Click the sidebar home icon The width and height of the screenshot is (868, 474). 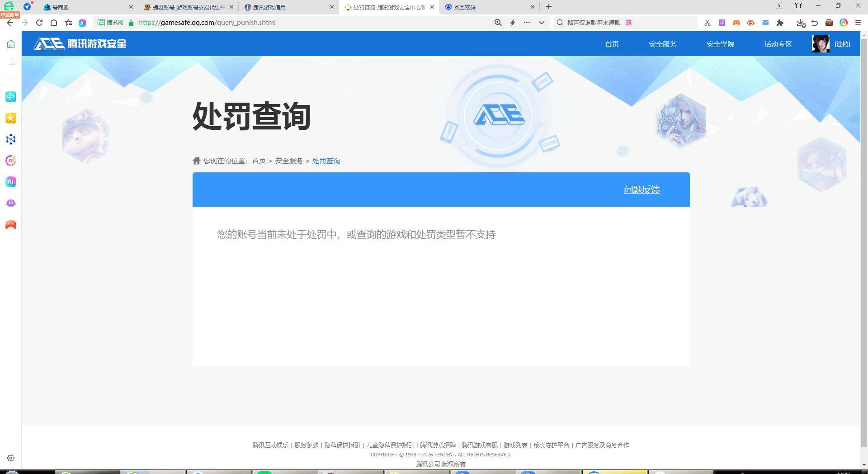[x=11, y=44]
